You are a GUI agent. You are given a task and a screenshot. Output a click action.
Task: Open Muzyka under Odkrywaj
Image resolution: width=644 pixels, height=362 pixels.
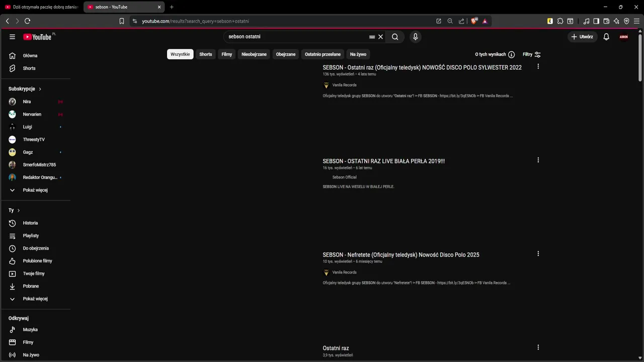pyautogui.click(x=35, y=330)
